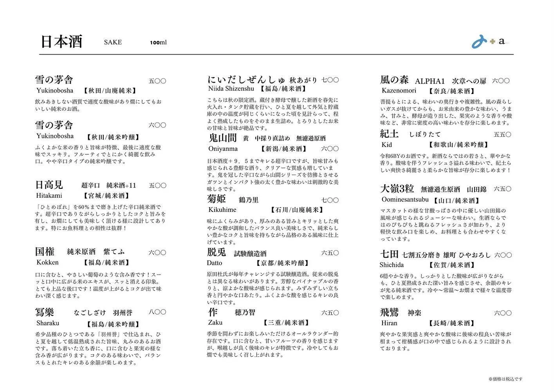Viewport: 554px width, 392px height.
Task: Click the 六五〇 price for 大嶺3粒
Action: click(x=502, y=189)
